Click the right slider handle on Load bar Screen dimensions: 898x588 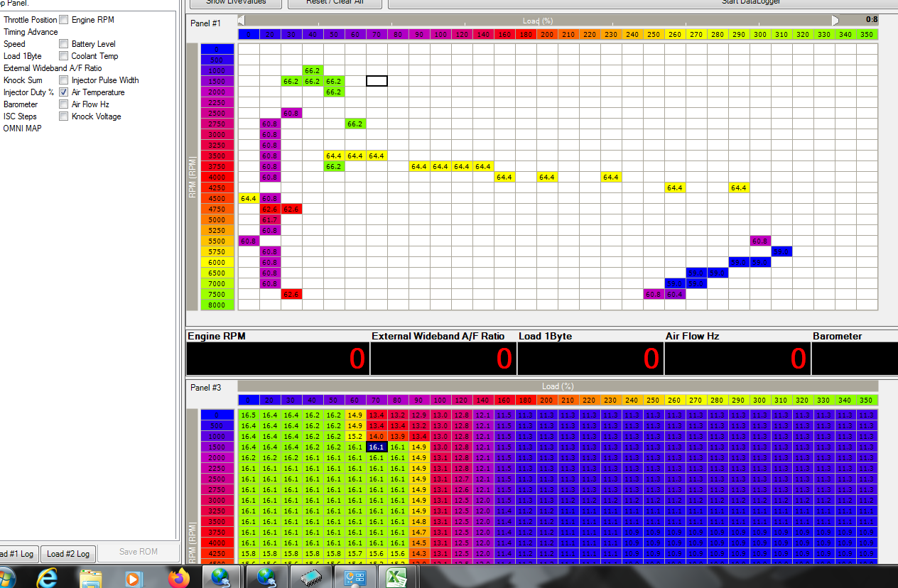(835, 21)
